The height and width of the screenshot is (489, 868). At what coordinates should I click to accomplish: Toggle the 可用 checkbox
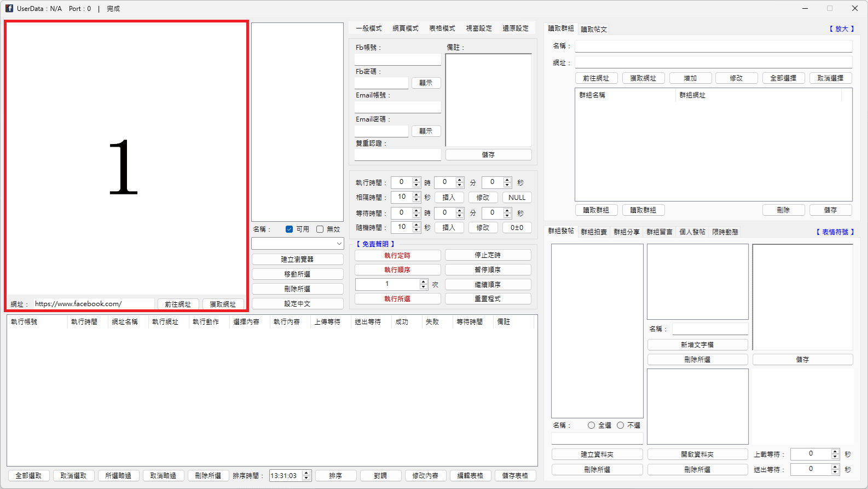click(289, 229)
